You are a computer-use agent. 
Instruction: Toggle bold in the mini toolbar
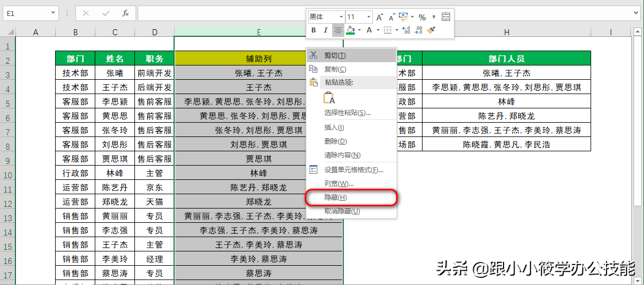pos(314,30)
